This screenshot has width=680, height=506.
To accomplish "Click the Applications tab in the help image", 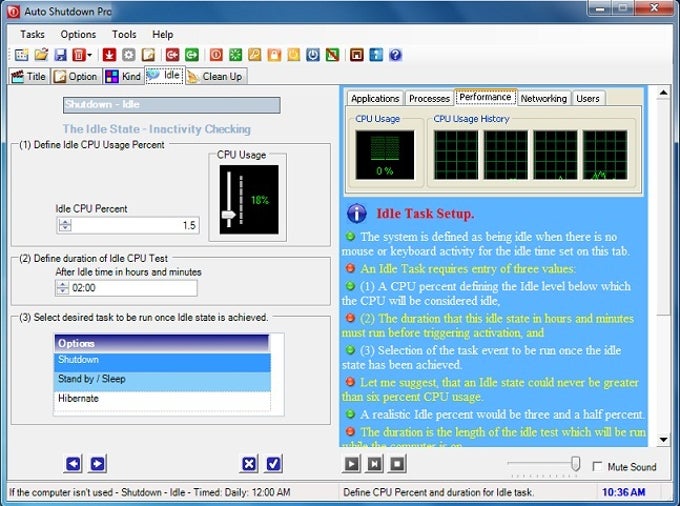I will 375,98.
